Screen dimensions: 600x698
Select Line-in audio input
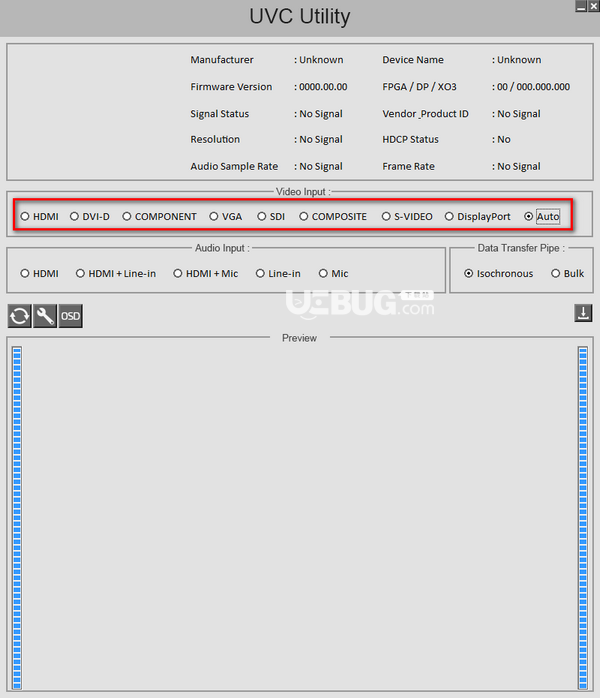278,273
